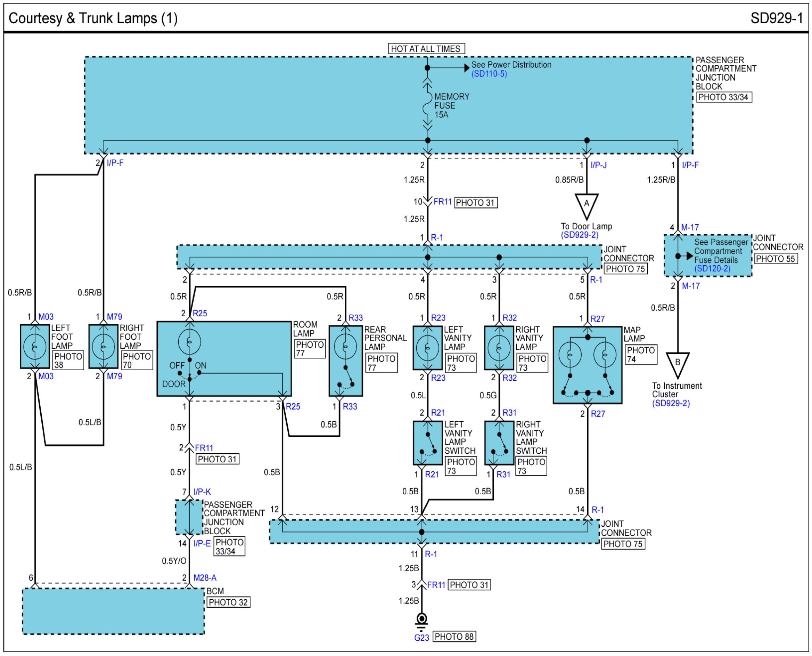Click the BCM module block
Viewport: 812px width, 656px height.
pyautogui.click(x=113, y=612)
